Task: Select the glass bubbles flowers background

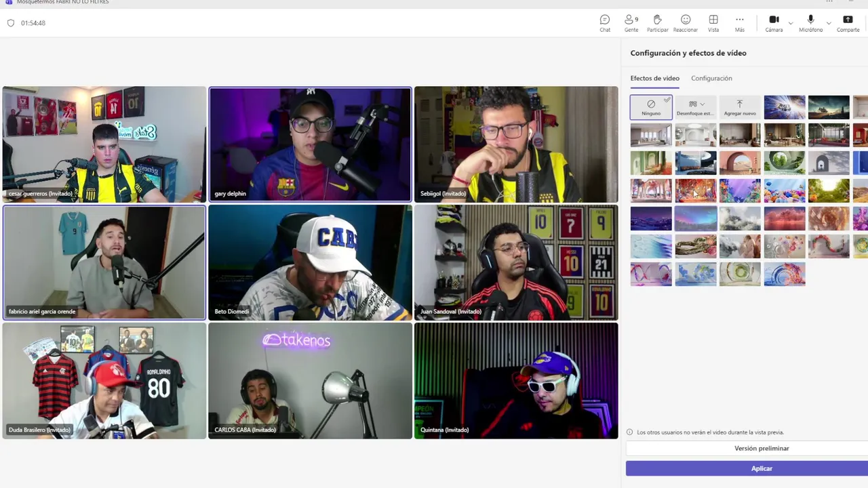Action: [x=785, y=246]
